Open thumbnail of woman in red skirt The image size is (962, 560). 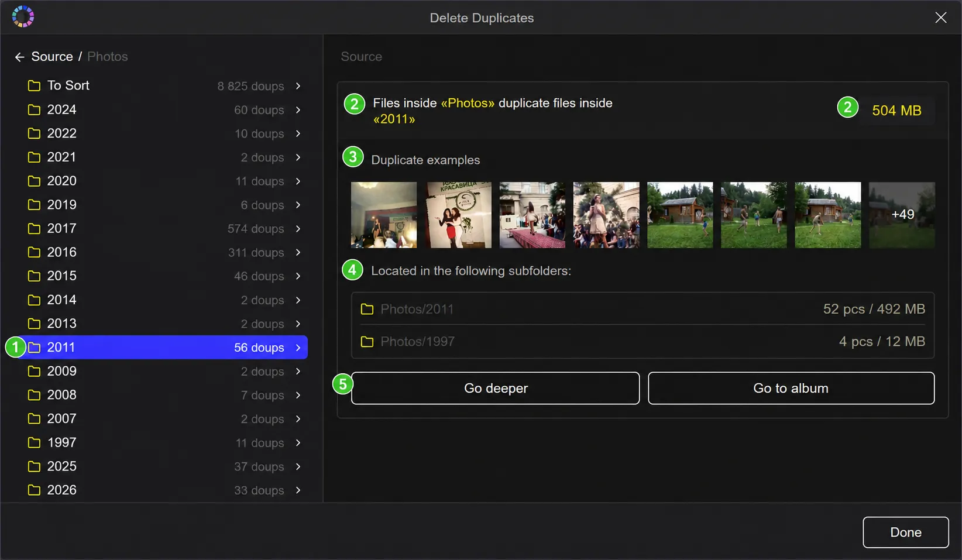click(458, 215)
